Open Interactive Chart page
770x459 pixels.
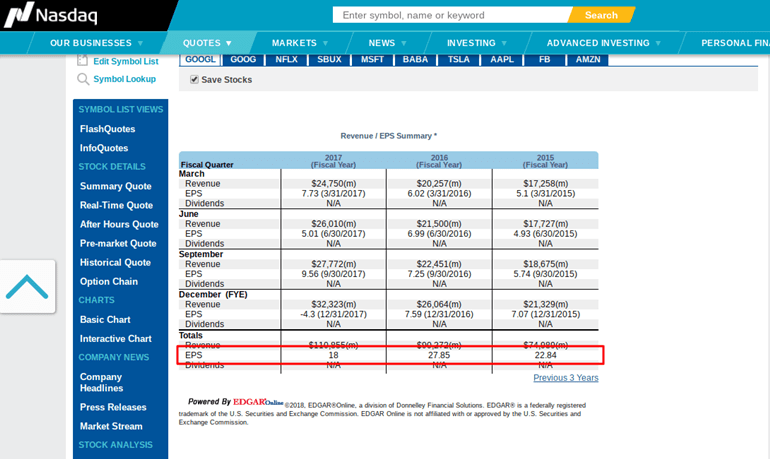coord(116,339)
